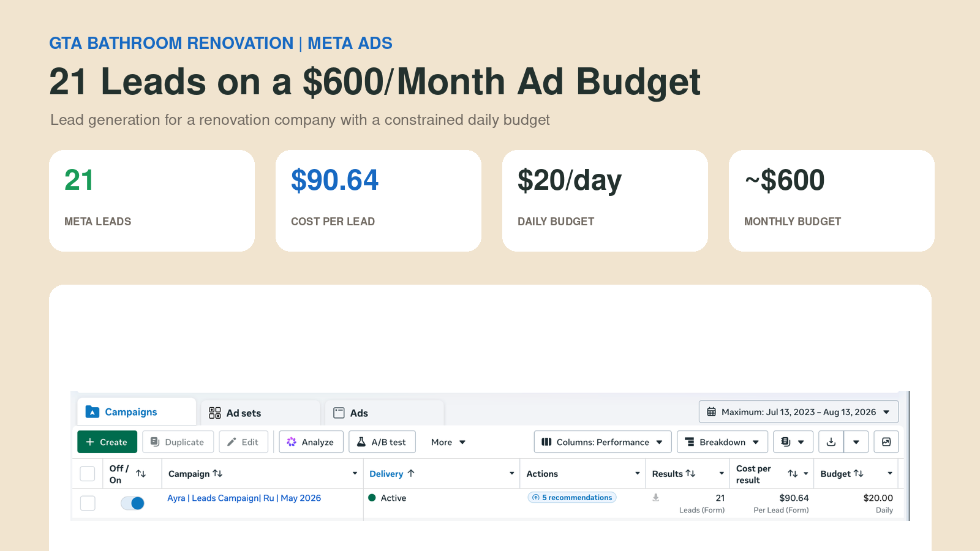Viewport: 980px width, 551px height.
Task: Click the Campaigns folder icon
Action: [x=92, y=411]
